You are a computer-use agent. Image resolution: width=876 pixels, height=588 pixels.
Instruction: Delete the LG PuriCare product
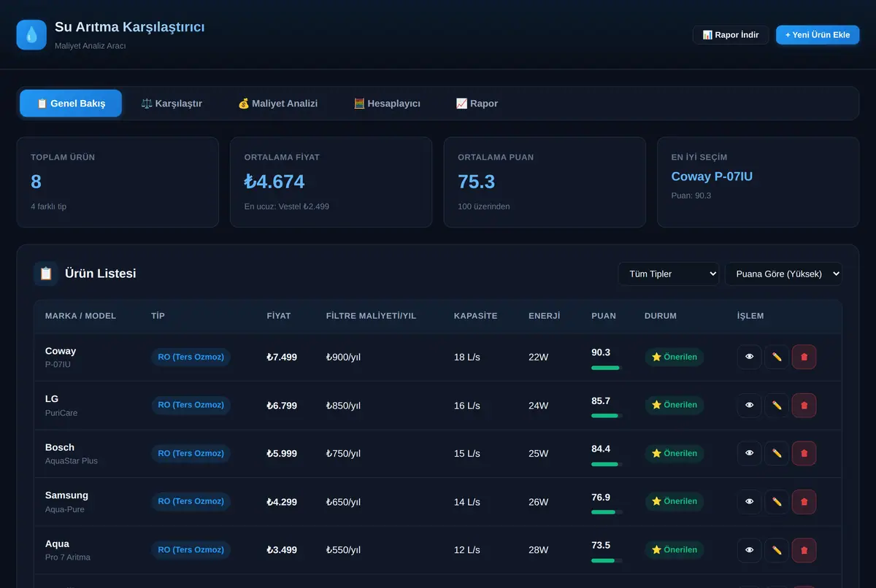tap(804, 405)
